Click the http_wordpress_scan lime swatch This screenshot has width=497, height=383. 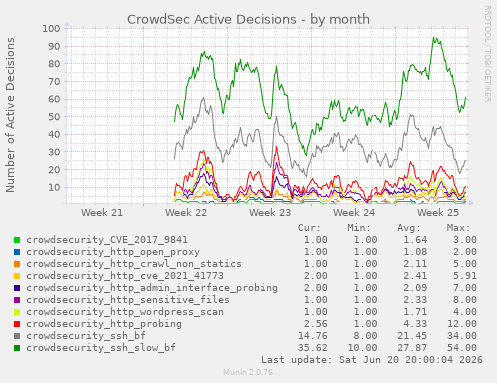tap(17, 312)
